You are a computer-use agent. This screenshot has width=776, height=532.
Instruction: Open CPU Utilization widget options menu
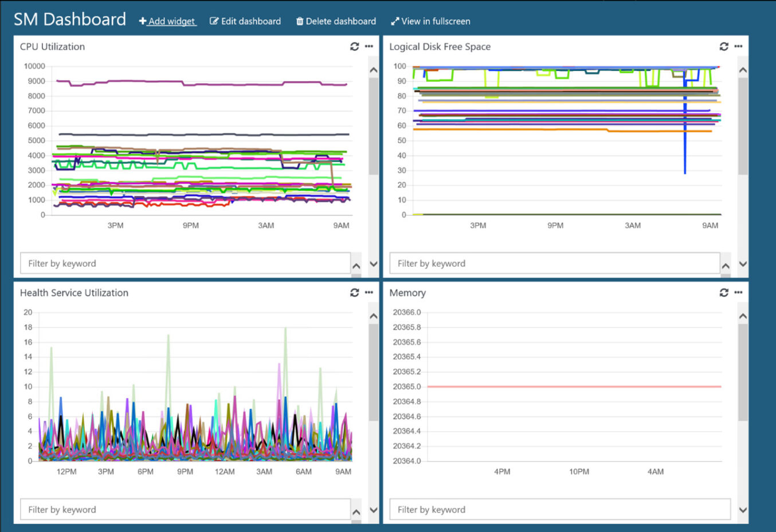pyautogui.click(x=369, y=46)
